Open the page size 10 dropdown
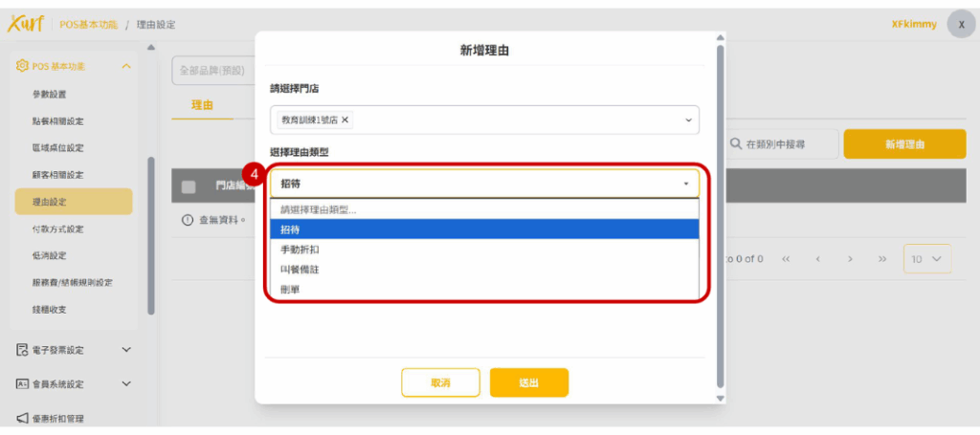 (926, 259)
